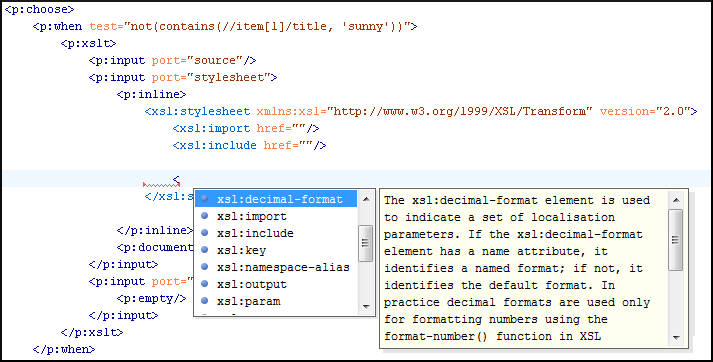Click the opening p:inline tag

(151, 95)
